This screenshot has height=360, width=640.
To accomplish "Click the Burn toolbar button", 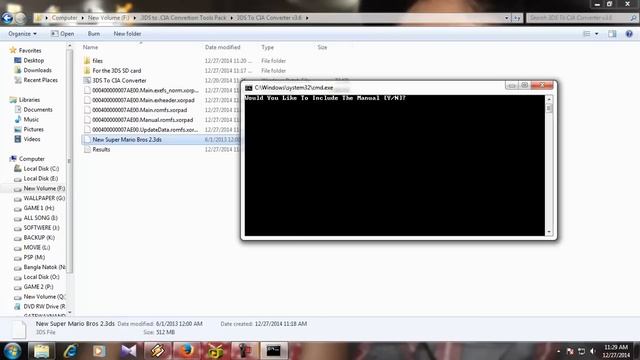I will click(93, 34).
